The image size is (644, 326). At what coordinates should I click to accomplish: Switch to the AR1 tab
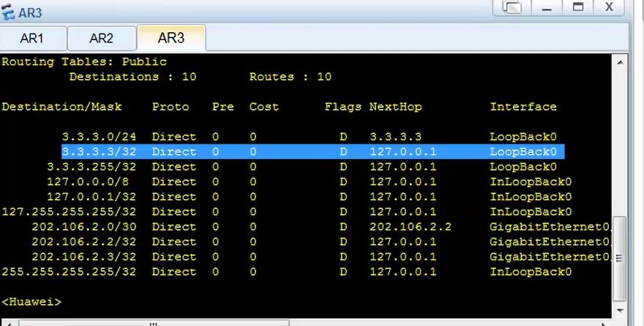tap(33, 39)
